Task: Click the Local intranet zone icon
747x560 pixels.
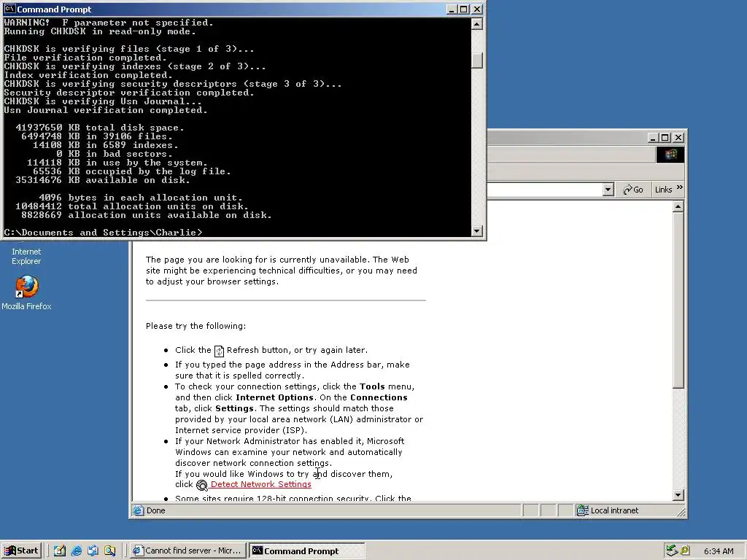Action: (582, 510)
